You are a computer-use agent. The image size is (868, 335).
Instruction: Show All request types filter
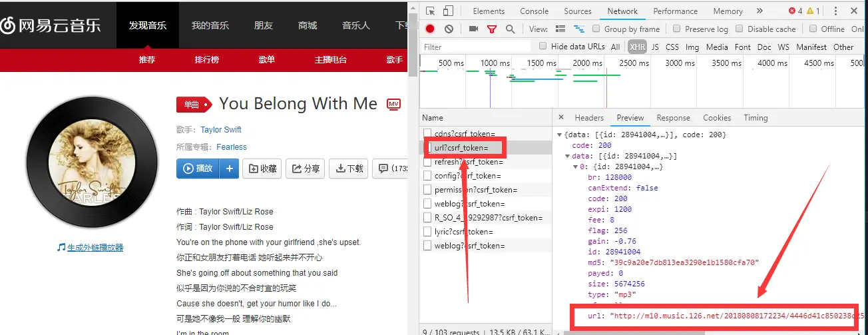615,47
